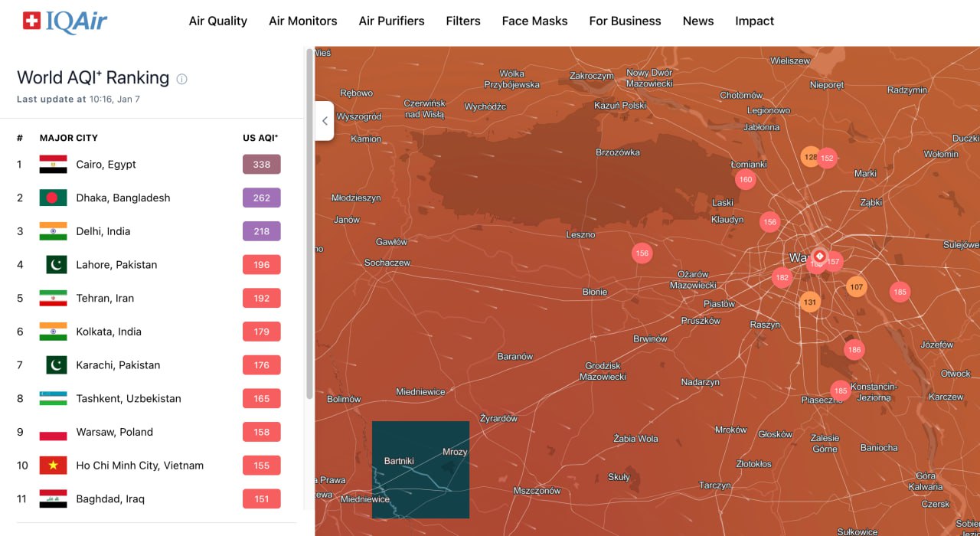Click the US AQI⁺ column header
Viewport: 980px width, 536px height.
[x=260, y=138]
